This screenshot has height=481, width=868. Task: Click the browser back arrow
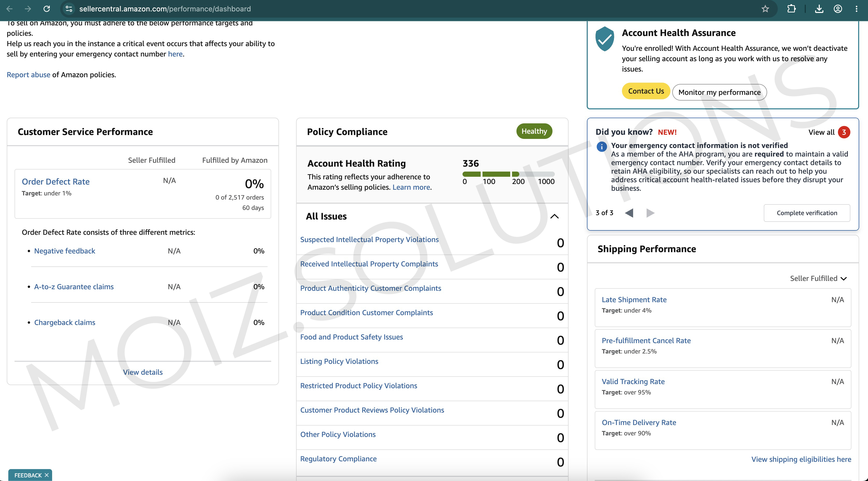point(9,9)
